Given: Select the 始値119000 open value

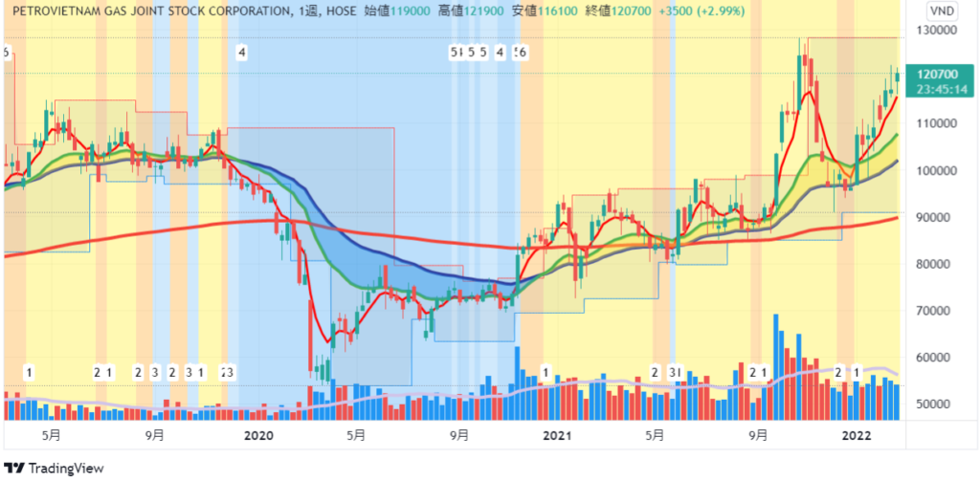Looking at the screenshot, I should pos(396,11).
